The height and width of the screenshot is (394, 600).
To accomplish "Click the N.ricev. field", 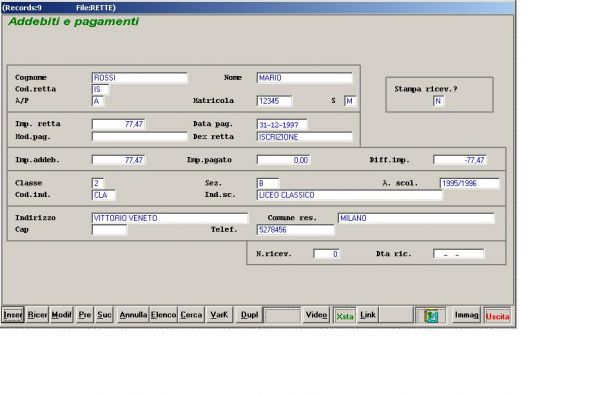I will coord(326,254).
